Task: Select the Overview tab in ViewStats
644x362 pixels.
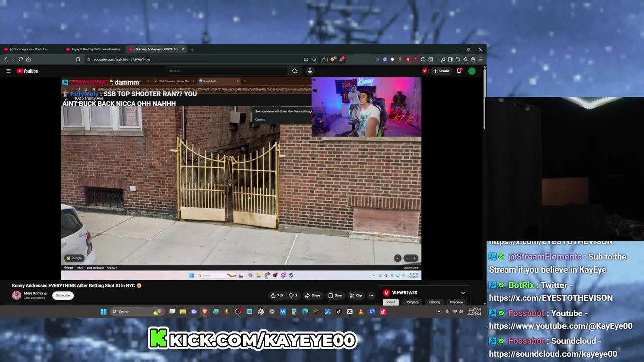Action: (456, 302)
